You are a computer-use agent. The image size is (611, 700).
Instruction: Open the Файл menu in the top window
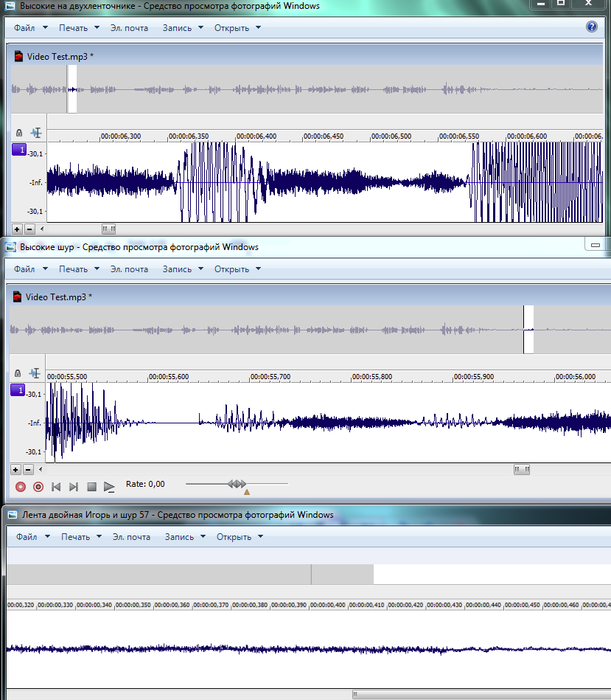pyautogui.click(x=24, y=28)
